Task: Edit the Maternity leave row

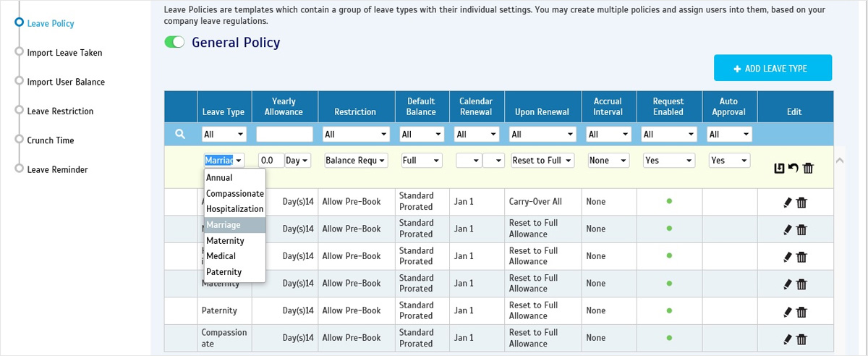Action: 788,284
